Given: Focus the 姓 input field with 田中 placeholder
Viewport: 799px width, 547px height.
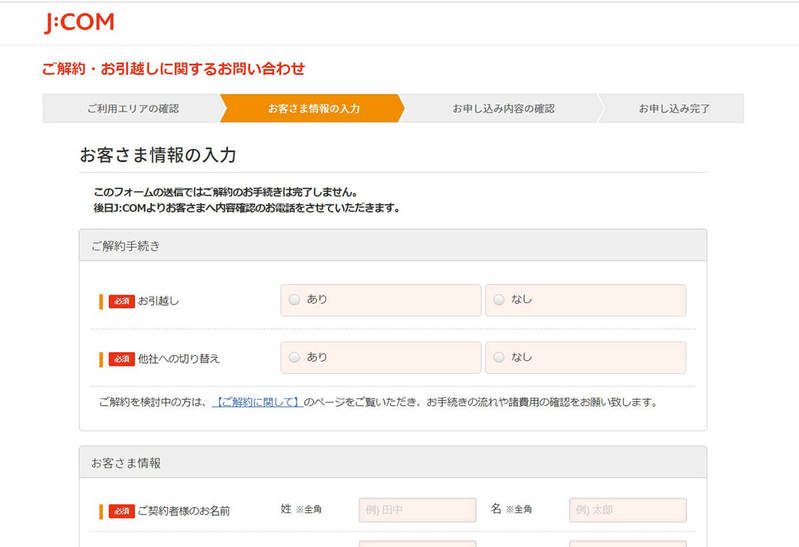Looking at the screenshot, I should [x=417, y=510].
